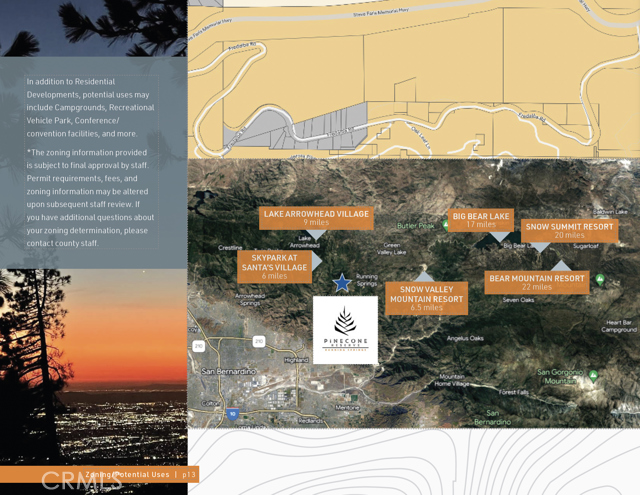Select the Big Bear Lake 17 miles label
This screenshot has width=640, height=495.
pyautogui.click(x=481, y=220)
